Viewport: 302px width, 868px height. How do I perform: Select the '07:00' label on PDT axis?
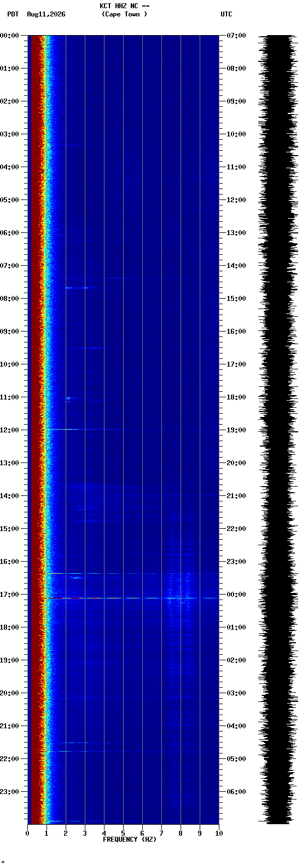point(9,266)
